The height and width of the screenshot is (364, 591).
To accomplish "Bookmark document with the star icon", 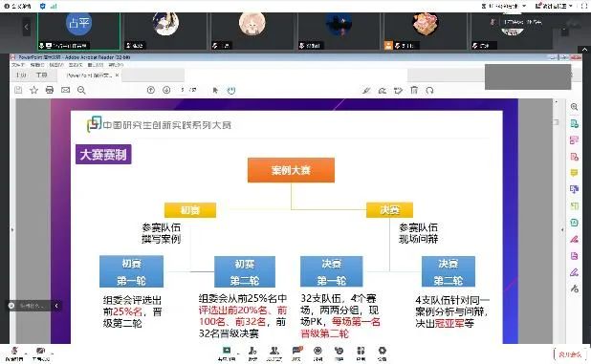I will pyautogui.click(x=33, y=90).
